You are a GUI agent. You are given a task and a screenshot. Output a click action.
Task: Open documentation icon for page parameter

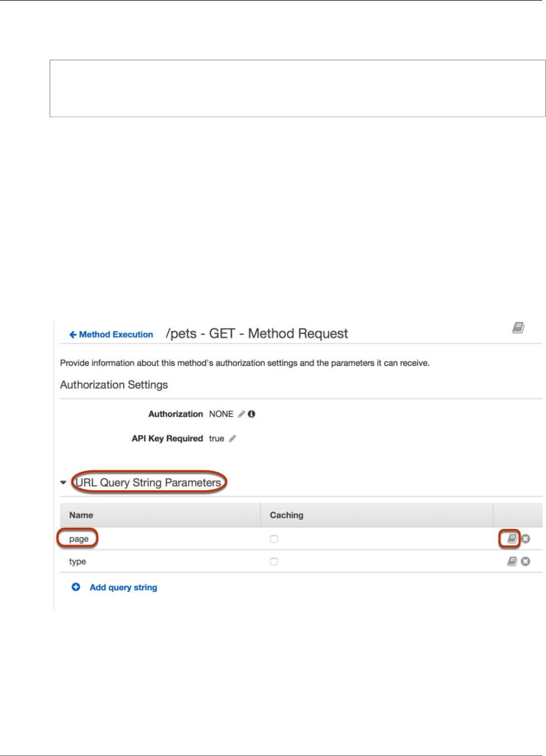pos(512,538)
